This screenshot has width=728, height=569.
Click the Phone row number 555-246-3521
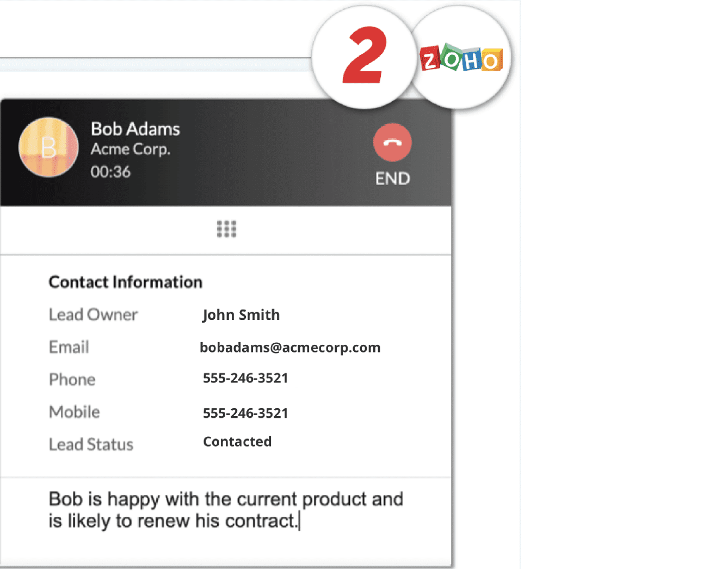(245, 378)
